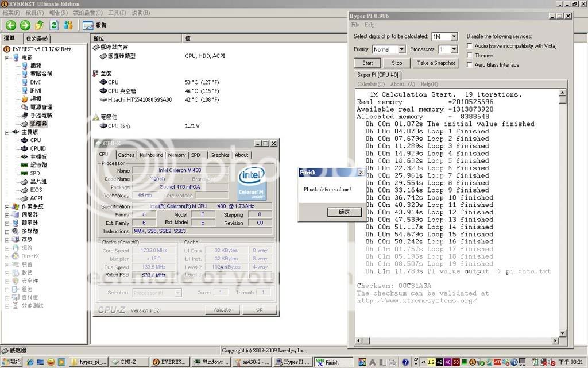Viewport: 588px width, 368px height.
Task: Open the File menu in Hyper PI
Action: click(x=355, y=25)
